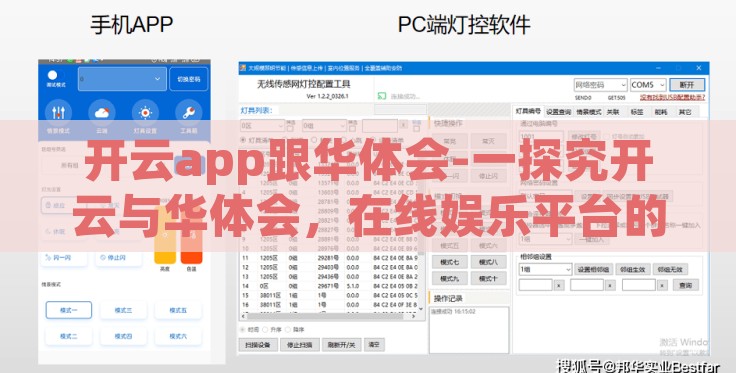Open the 情景模式 tab in PC tool
The image size is (736, 373).
589,112
